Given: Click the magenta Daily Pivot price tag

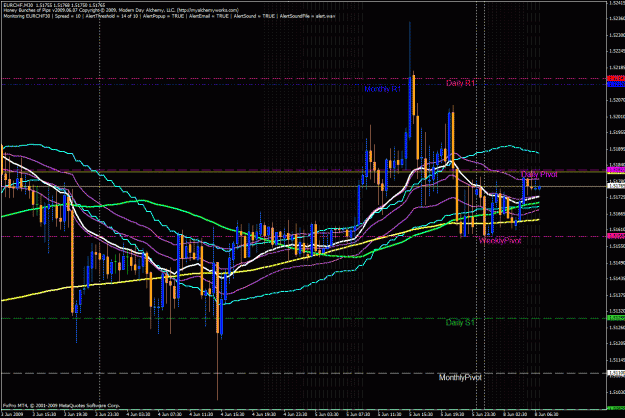Looking at the screenshot, I should [616, 170].
